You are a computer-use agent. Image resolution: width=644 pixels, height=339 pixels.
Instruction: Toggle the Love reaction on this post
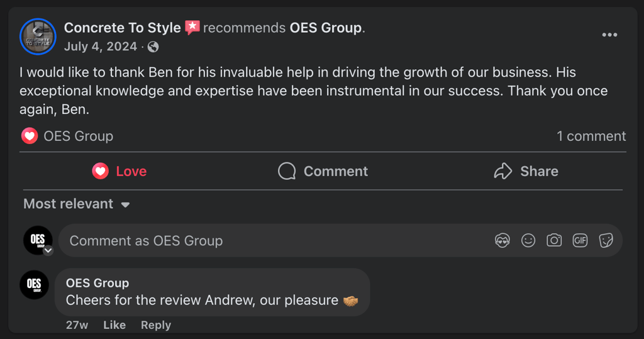[x=119, y=171]
